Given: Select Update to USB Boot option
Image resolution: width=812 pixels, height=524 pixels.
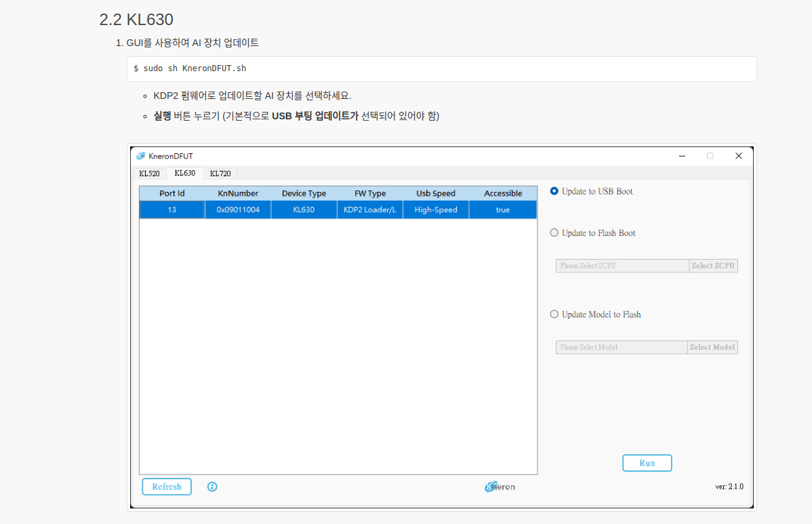Looking at the screenshot, I should click(554, 191).
